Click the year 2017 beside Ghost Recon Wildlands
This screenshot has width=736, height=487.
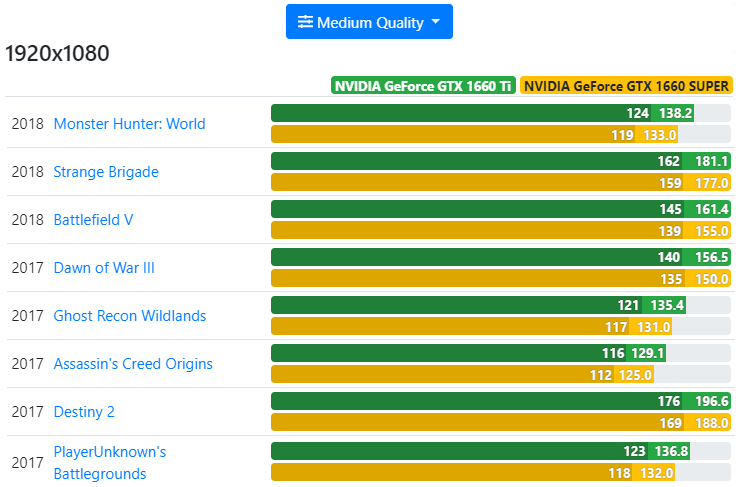point(27,316)
